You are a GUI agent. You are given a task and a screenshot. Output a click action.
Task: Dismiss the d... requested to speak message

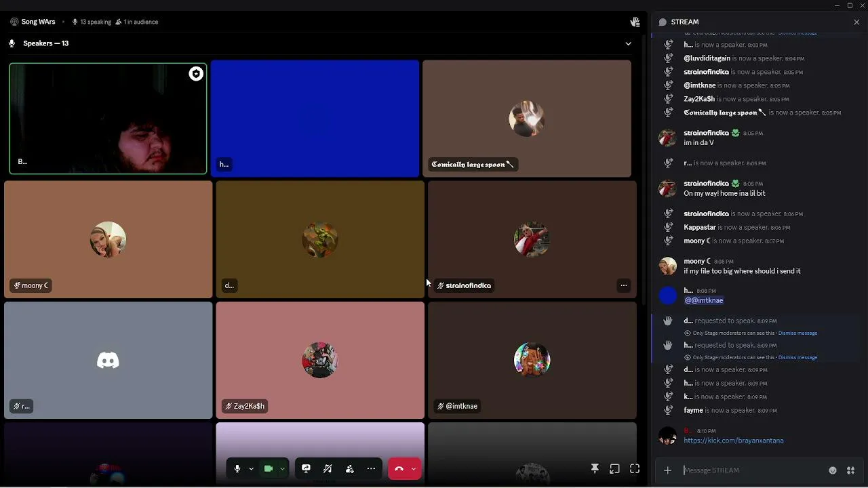pos(797,333)
